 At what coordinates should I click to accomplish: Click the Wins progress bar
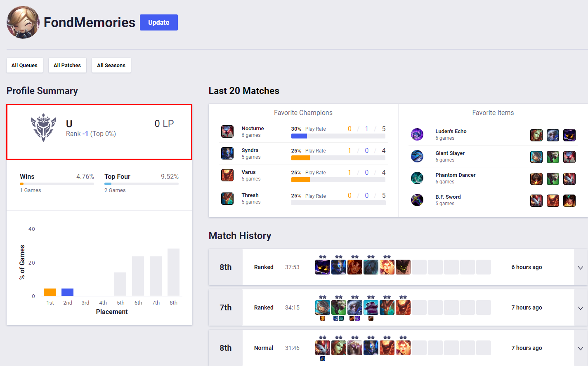pyautogui.click(x=57, y=184)
